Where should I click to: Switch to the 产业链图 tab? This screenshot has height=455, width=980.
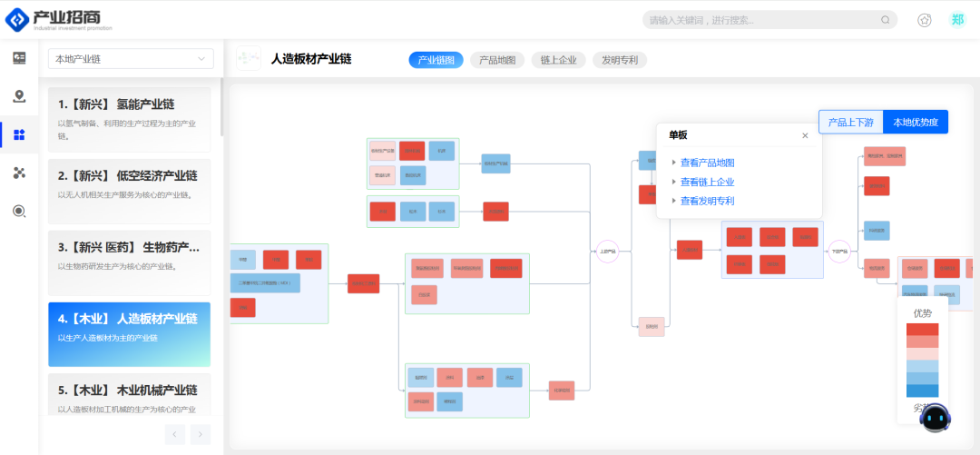click(x=436, y=60)
